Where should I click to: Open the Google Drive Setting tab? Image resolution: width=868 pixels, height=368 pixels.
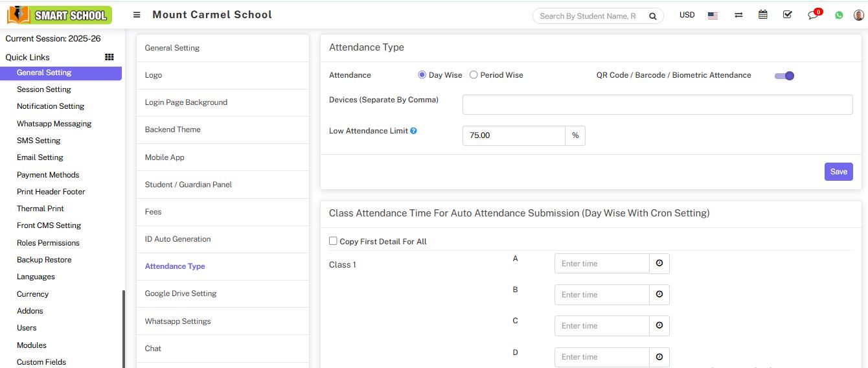(x=181, y=293)
